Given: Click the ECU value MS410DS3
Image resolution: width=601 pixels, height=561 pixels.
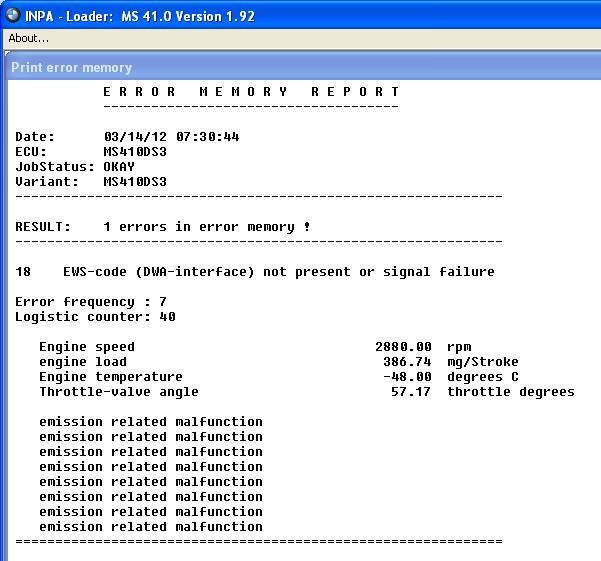Looking at the screenshot, I should pos(135,152).
